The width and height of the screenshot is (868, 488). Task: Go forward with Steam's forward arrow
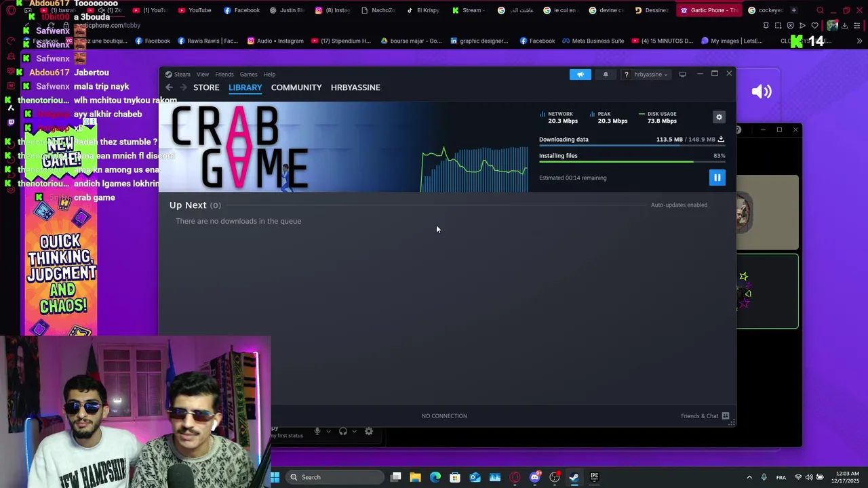point(183,87)
